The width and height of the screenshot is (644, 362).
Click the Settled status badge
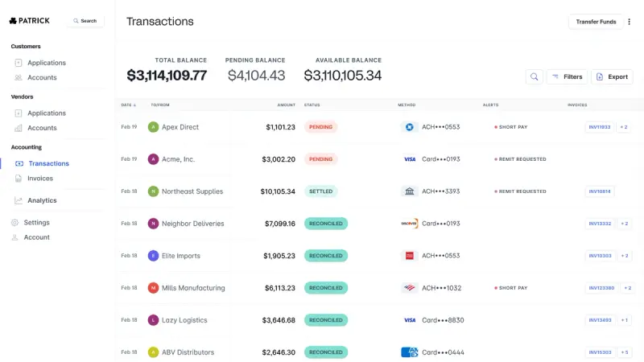point(320,191)
